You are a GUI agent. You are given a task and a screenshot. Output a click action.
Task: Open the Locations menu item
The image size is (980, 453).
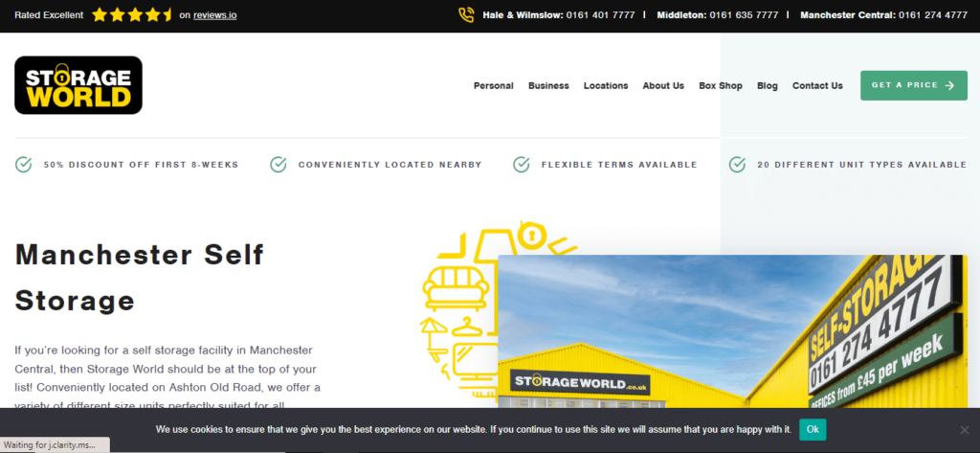point(606,86)
